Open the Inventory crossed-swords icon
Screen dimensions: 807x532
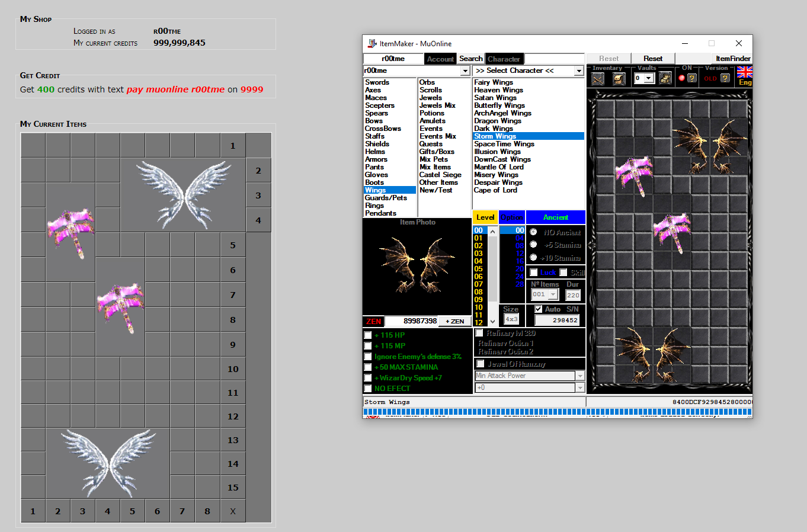pos(598,78)
